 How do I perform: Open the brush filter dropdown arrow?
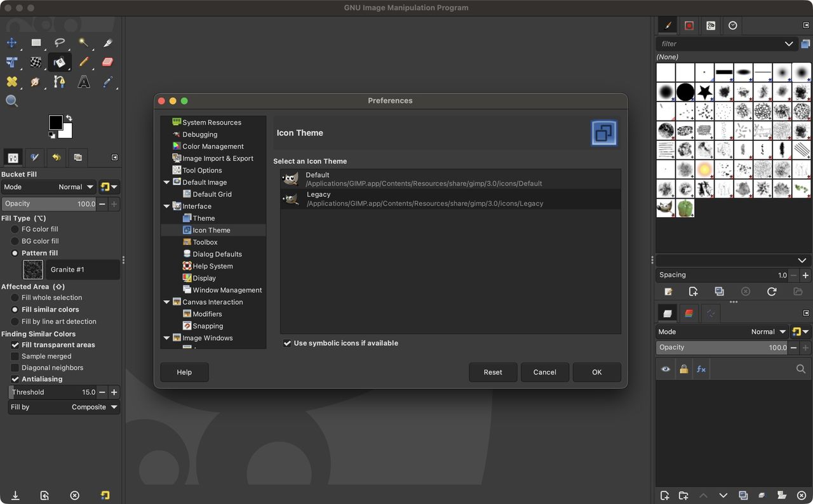click(x=789, y=44)
